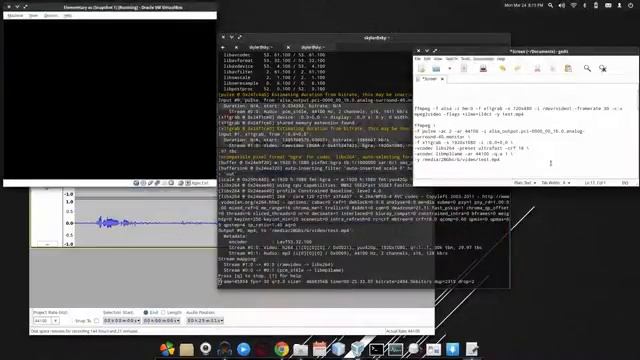Click the Redo icon in gedit toolbar

pos(518,69)
